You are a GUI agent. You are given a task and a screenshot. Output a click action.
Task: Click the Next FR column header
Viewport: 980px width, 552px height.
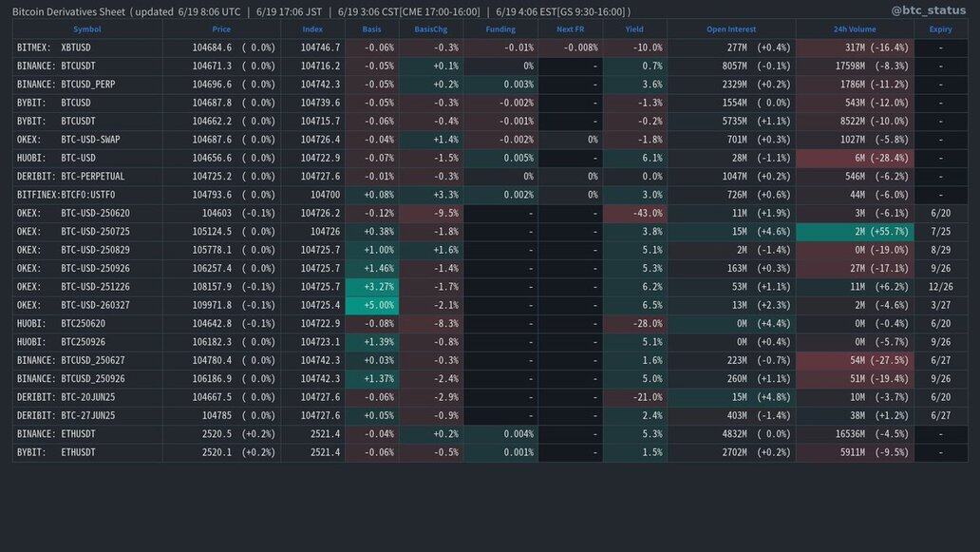pyautogui.click(x=571, y=29)
